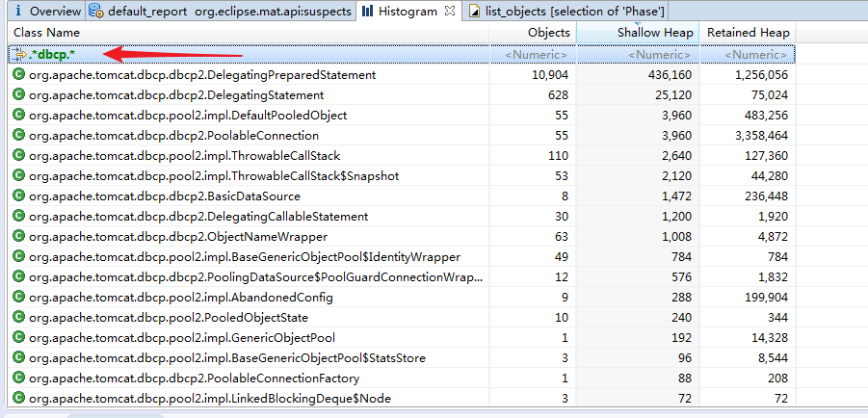Viewport: 868px width, 418px height.
Task: Close the Histogram tab
Action: tap(450, 11)
